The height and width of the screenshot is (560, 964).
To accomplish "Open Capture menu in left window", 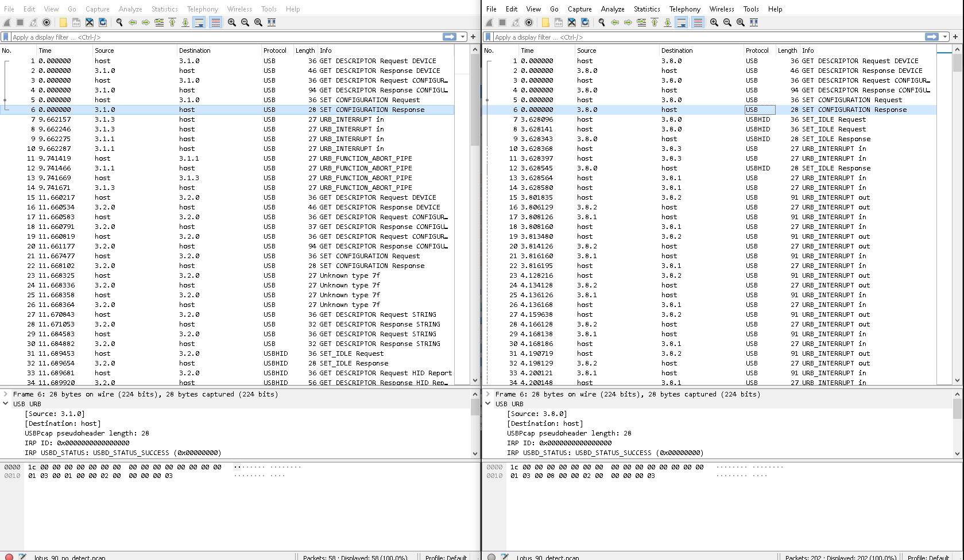I will 98,9.
